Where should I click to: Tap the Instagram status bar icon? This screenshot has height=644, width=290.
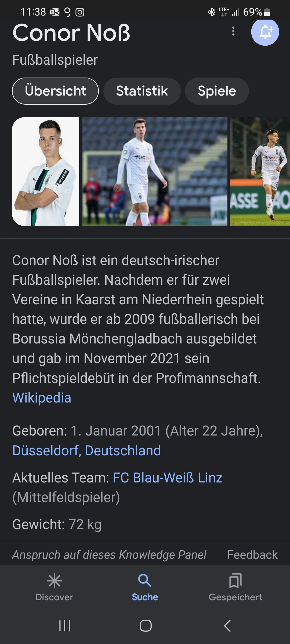click(80, 12)
